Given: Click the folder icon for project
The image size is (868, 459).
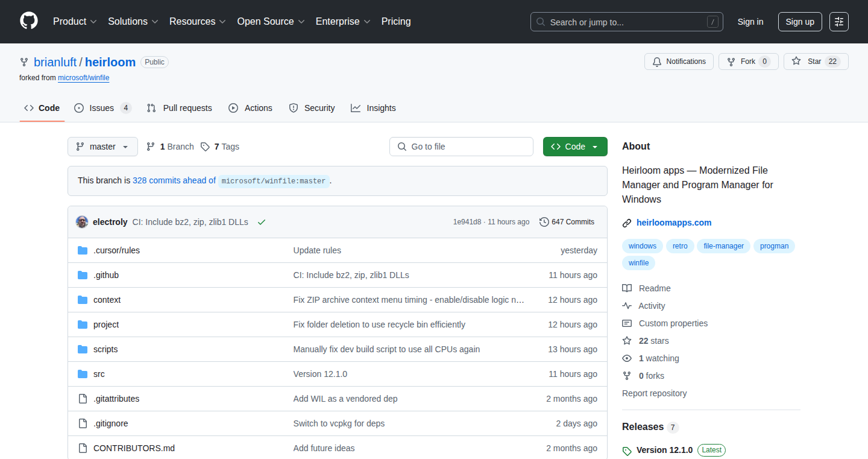Looking at the screenshot, I should pos(83,324).
